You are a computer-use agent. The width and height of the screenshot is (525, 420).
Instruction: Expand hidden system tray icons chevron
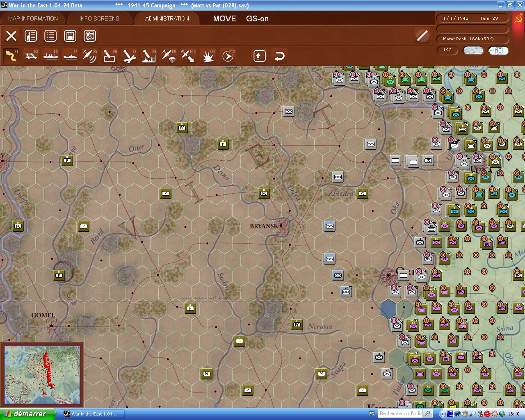[x=442, y=414]
